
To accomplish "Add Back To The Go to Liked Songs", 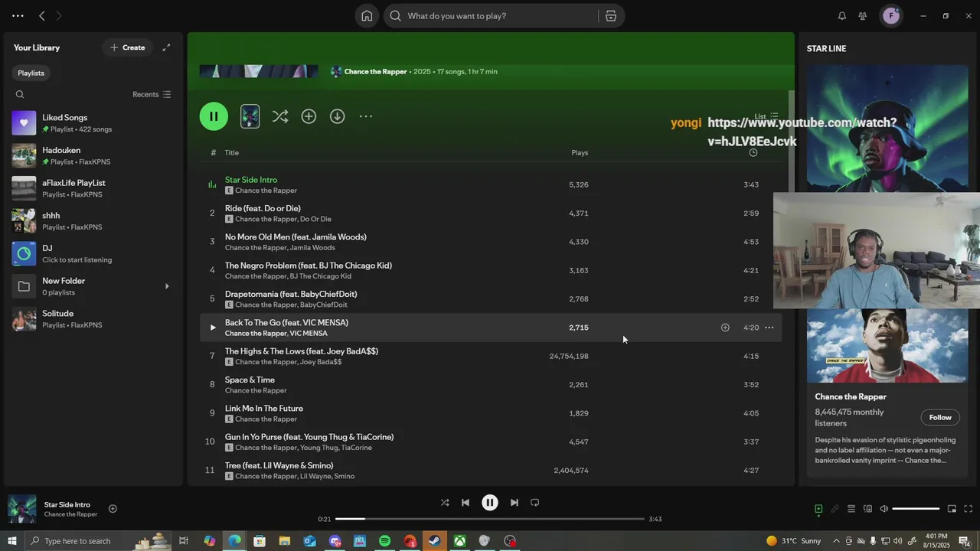I will (725, 328).
